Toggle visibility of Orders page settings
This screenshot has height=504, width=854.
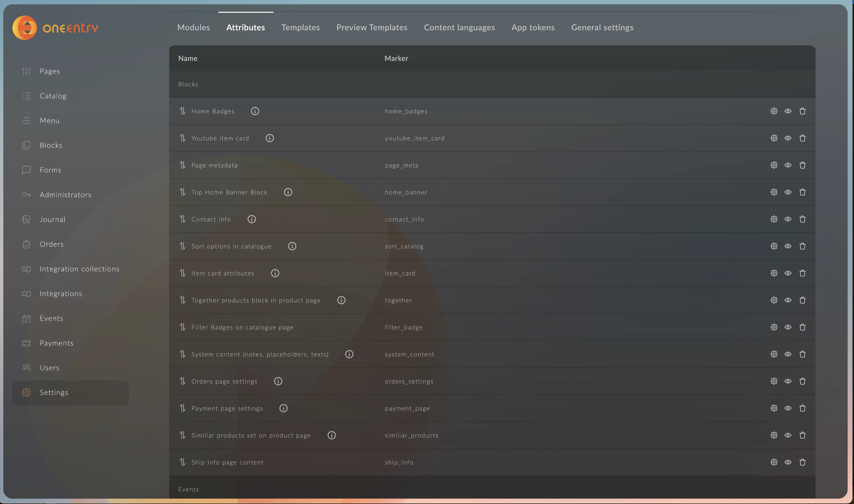pyautogui.click(x=788, y=381)
